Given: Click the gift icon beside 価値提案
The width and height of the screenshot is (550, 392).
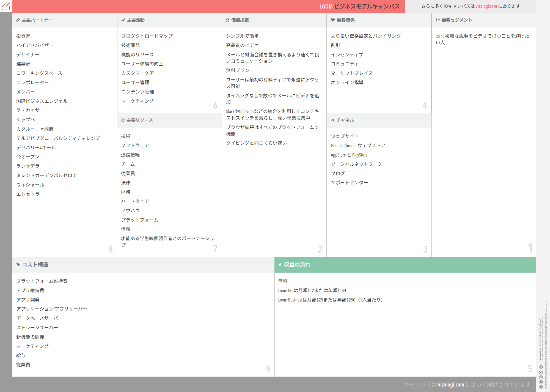Looking at the screenshot, I should (227, 20).
